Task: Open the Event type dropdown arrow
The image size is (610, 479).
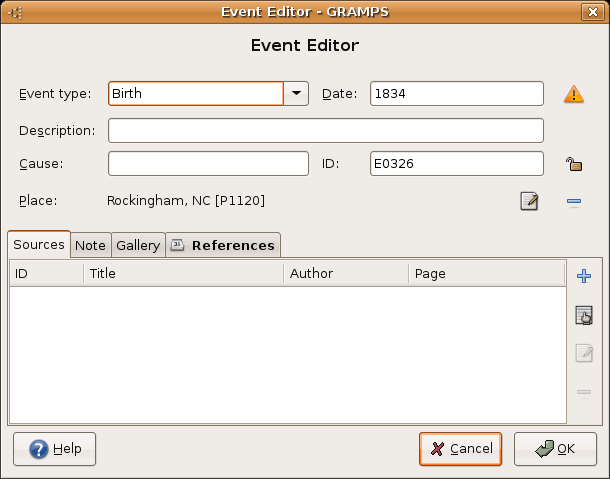Action: tap(296, 94)
